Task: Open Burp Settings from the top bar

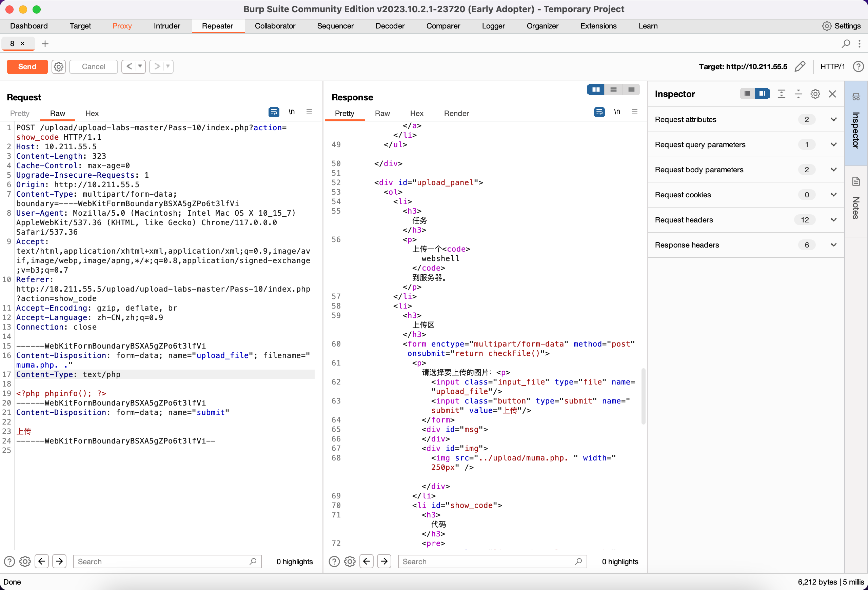Action: (841, 26)
